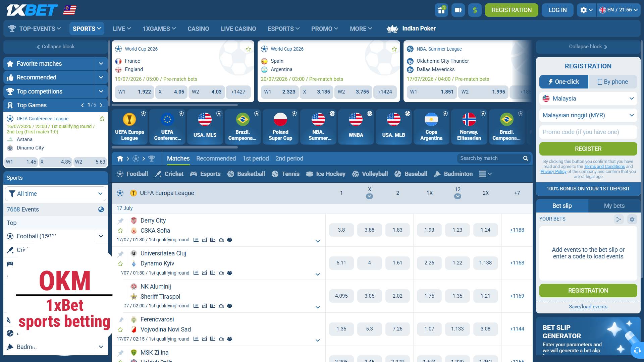Open Malaysian ringgit currency dropdown
This screenshot has height=362, width=644.
click(588, 115)
